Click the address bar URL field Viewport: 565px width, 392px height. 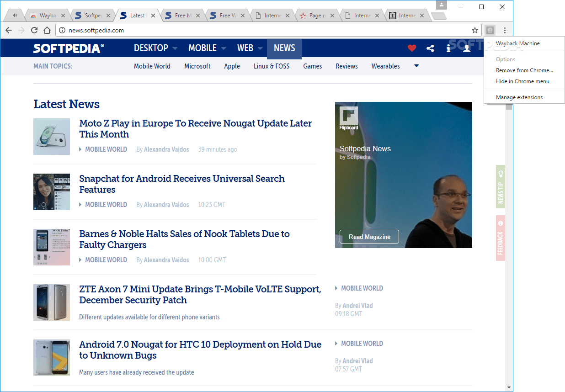click(267, 31)
